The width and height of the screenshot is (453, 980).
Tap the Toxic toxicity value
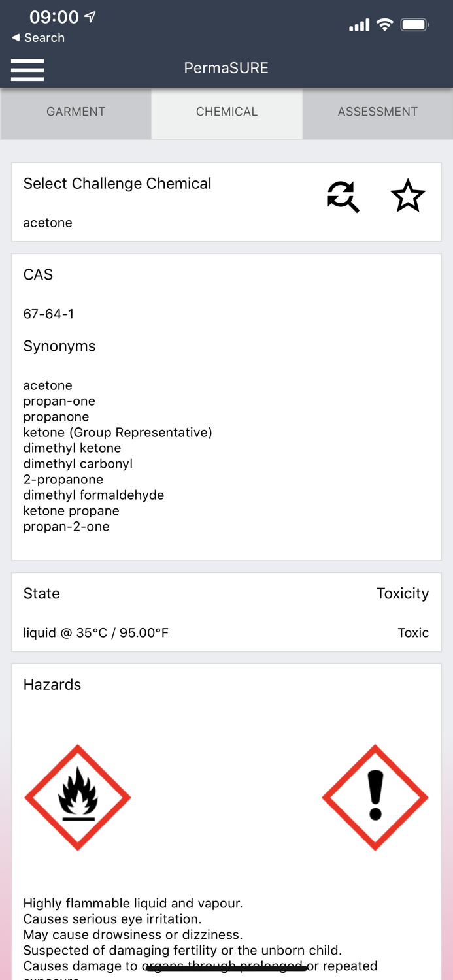click(413, 632)
